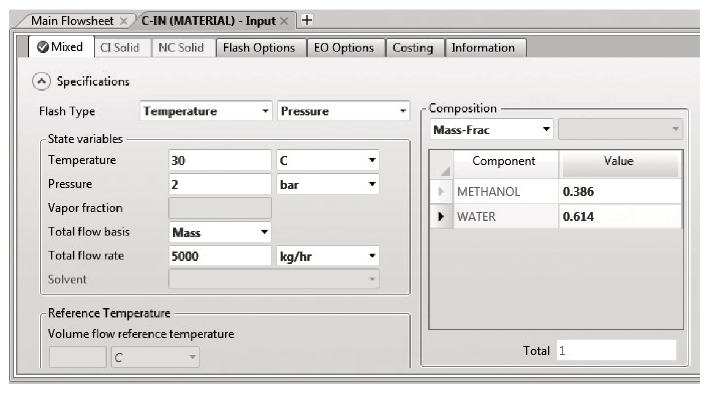Viewport: 721px width, 397px height.
Task: Open the temperature unit dropdown showing C
Action: pyautogui.click(x=327, y=161)
